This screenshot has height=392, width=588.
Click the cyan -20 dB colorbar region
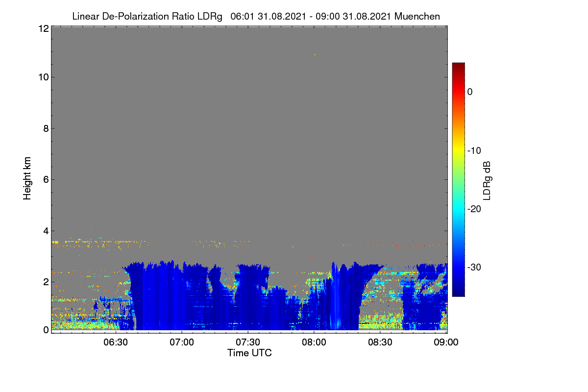pos(458,209)
